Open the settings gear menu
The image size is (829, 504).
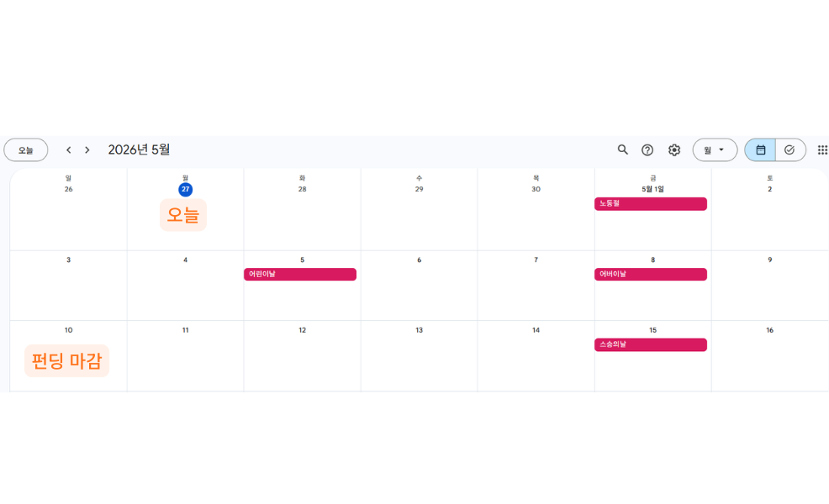674,150
